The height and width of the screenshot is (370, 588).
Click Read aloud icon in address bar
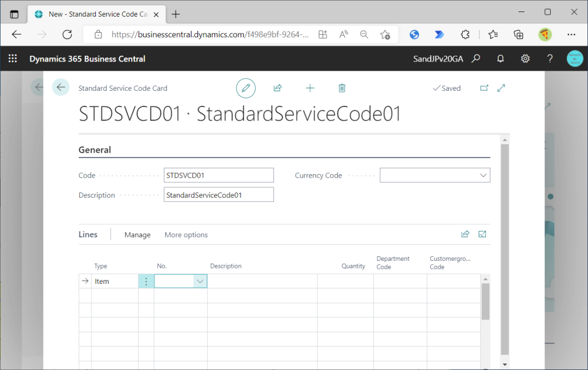(x=343, y=34)
